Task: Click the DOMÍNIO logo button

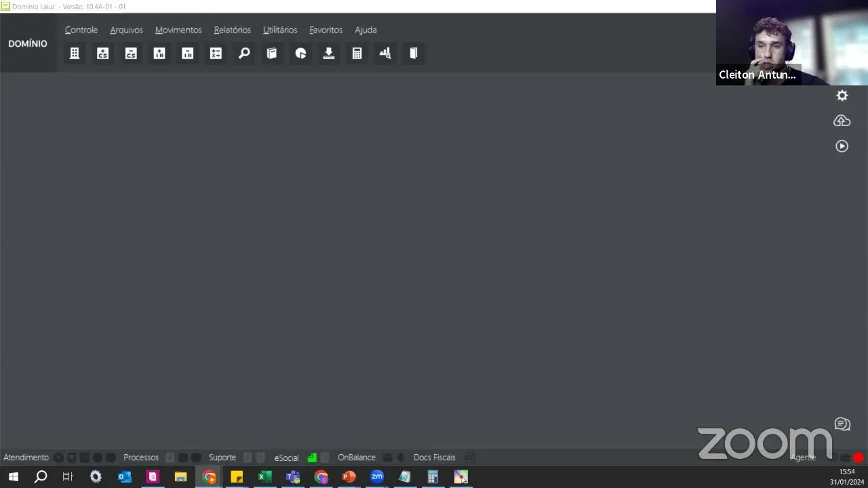Action: pos(28,43)
